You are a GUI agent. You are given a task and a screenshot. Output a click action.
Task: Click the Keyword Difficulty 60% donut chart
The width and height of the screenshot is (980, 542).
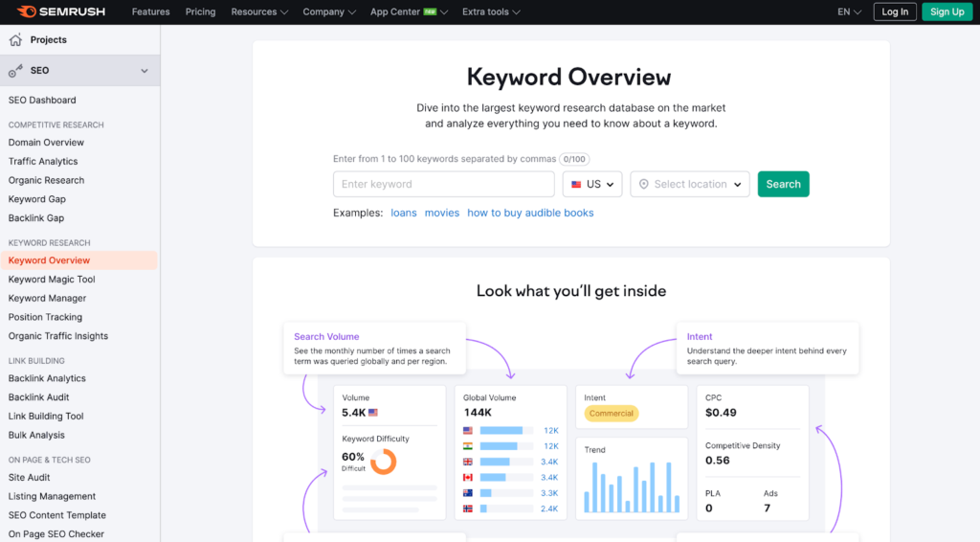click(383, 462)
